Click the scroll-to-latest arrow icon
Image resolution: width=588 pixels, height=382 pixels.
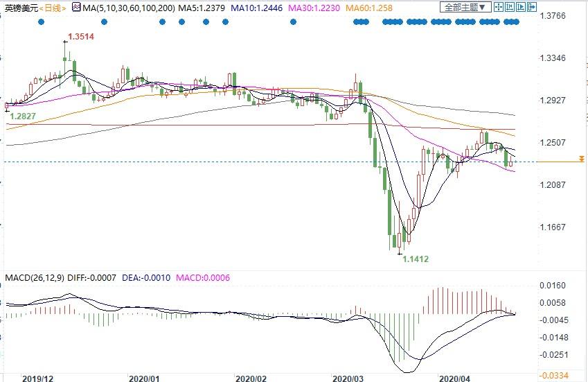[x=522, y=8]
